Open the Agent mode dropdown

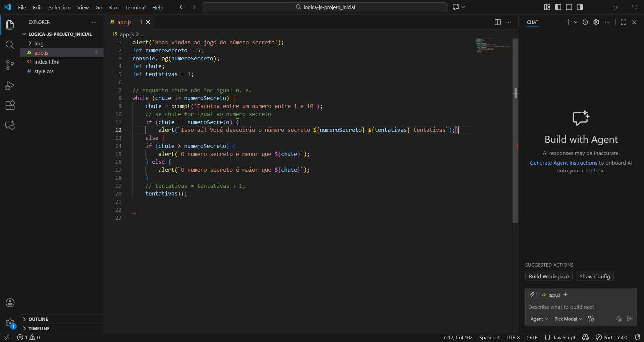point(539,319)
